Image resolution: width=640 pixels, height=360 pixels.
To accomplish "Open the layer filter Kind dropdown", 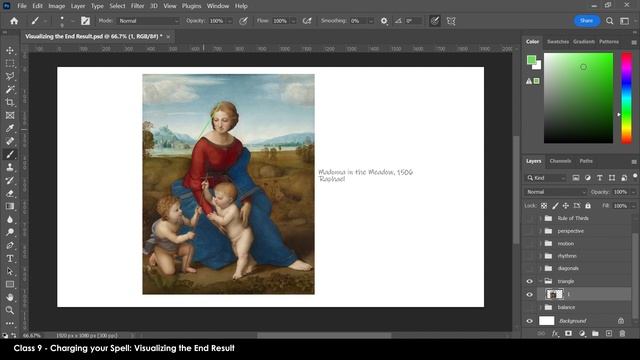I will [x=546, y=178].
